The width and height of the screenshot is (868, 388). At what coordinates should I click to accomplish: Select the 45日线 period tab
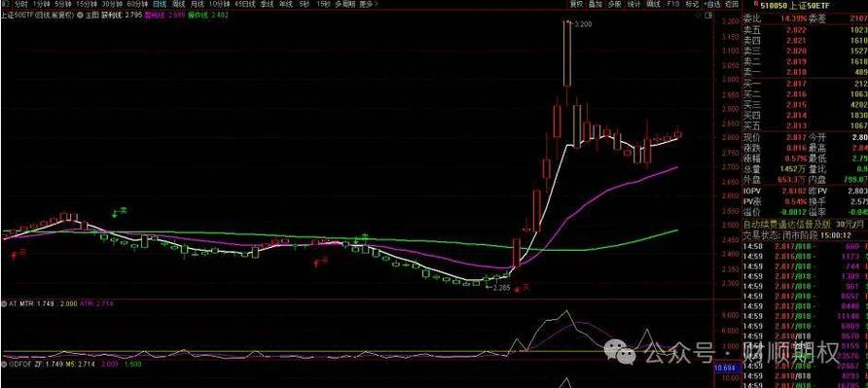[x=244, y=4]
